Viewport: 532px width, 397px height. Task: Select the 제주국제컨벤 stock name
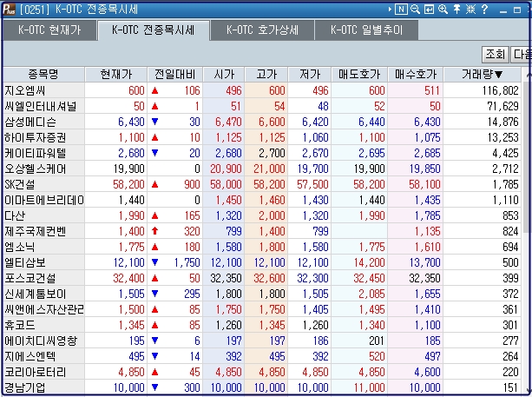tap(35, 231)
